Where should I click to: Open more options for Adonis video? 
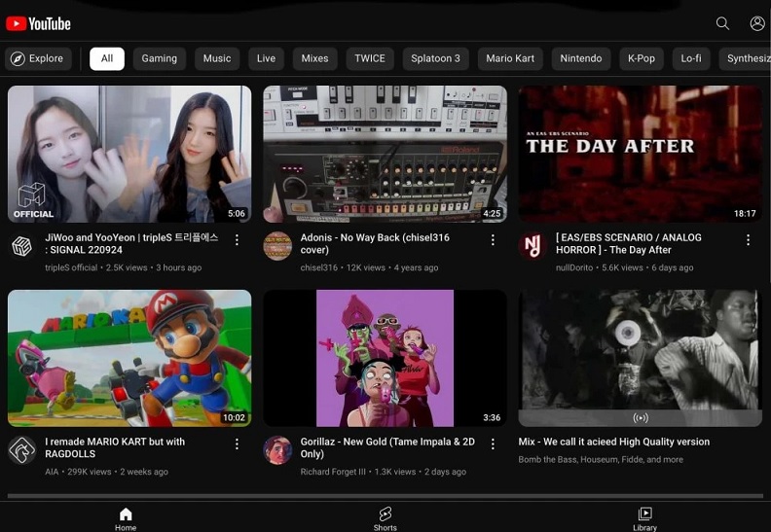pos(493,240)
